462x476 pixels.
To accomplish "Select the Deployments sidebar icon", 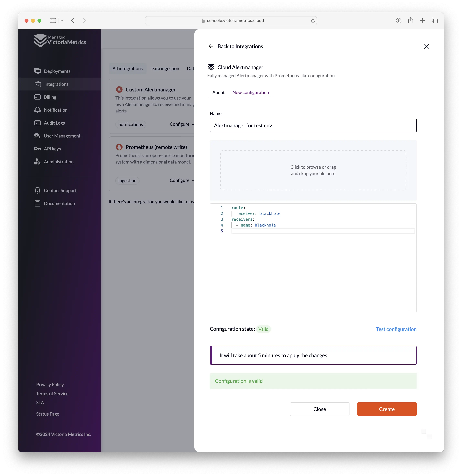I will point(38,71).
